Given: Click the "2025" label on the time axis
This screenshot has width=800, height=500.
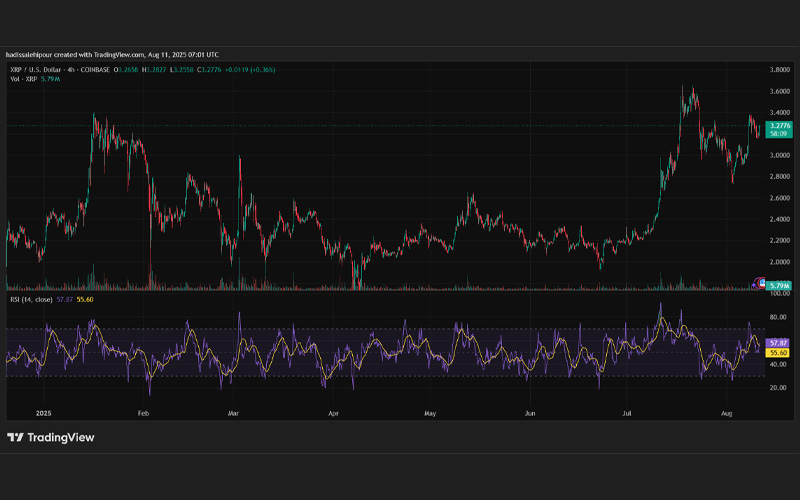Looking at the screenshot, I should coord(43,413).
